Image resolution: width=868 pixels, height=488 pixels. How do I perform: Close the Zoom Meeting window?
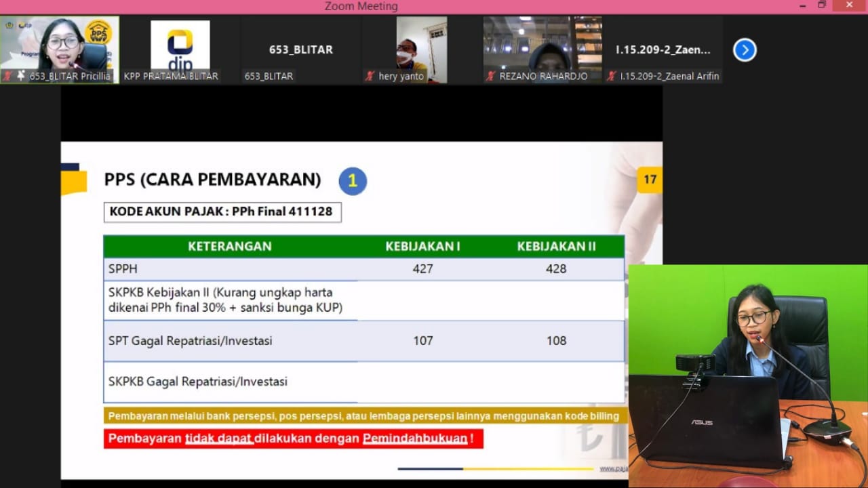point(848,5)
